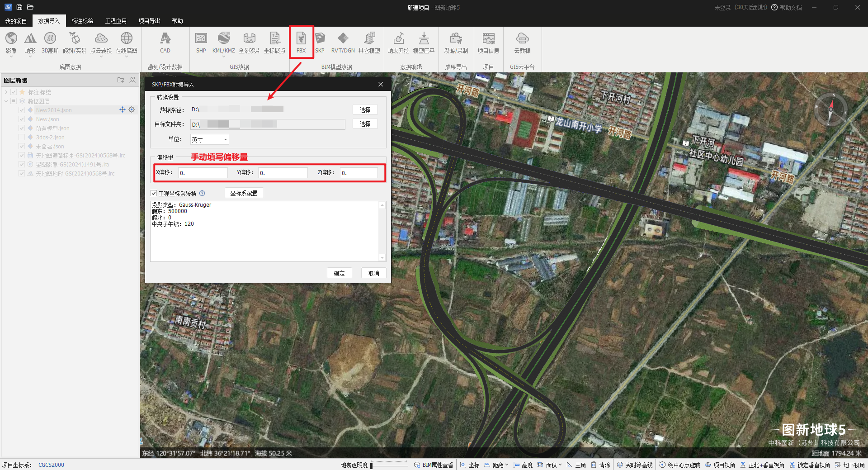
Task: Open the 项目导出 ribbon tab
Action: click(149, 21)
